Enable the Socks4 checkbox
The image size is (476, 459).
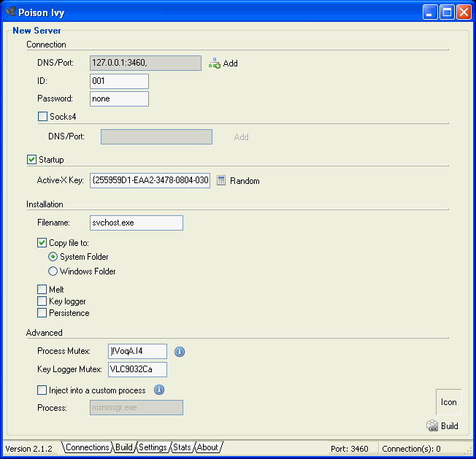[x=42, y=116]
